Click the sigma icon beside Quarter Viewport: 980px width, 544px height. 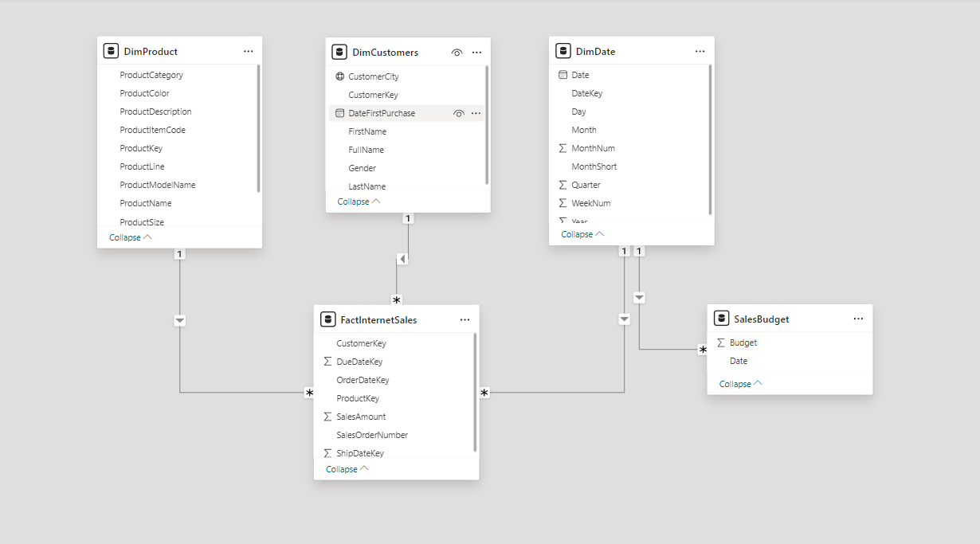[563, 185]
